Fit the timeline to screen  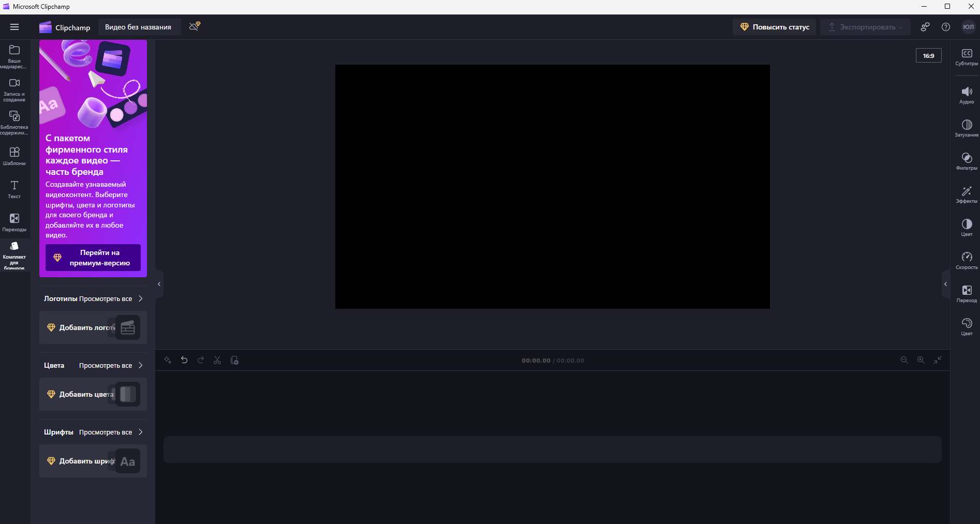[938, 360]
